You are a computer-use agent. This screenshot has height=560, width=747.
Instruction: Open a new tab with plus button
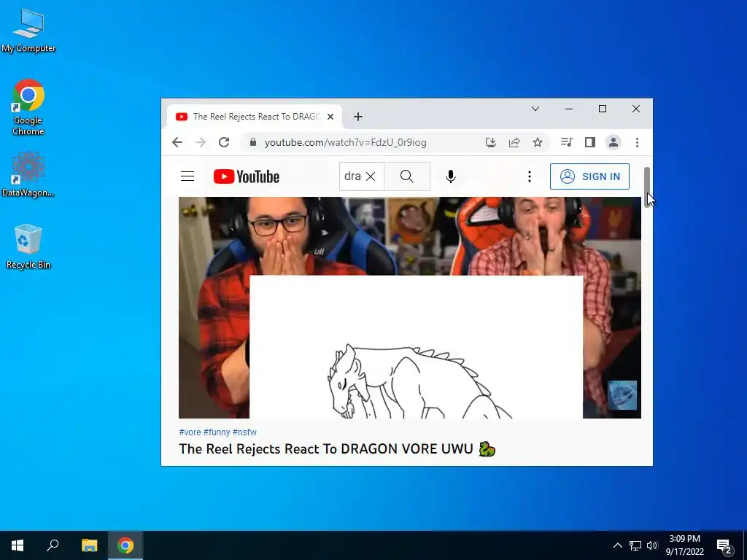point(358,117)
